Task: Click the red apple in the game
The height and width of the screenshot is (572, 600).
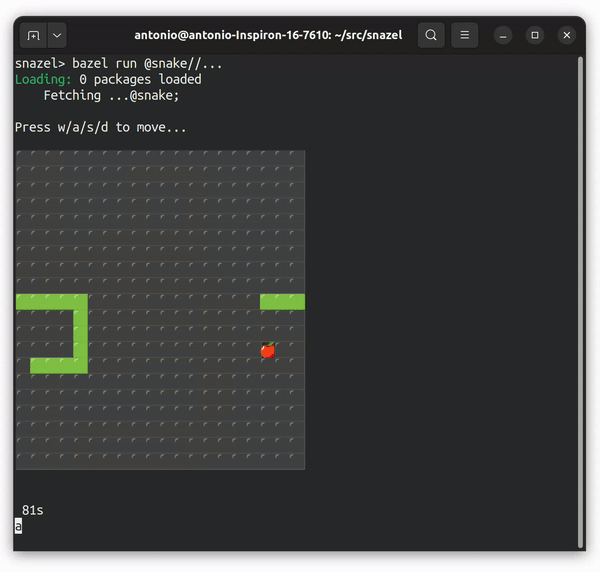Action: point(268,350)
